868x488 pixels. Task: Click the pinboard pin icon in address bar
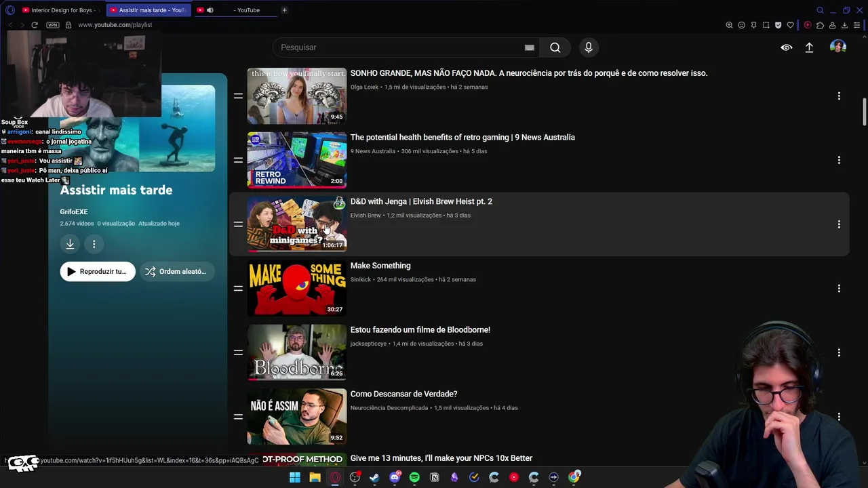click(x=753, y=25)
